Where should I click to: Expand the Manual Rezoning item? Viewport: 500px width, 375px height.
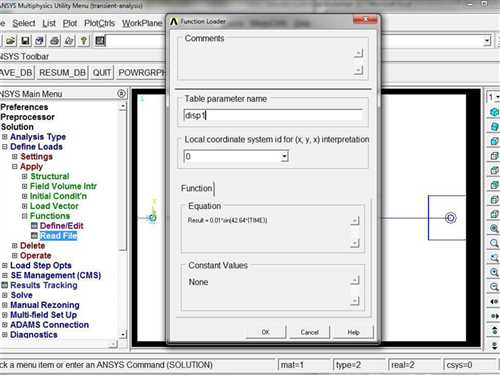click(5, 305)
